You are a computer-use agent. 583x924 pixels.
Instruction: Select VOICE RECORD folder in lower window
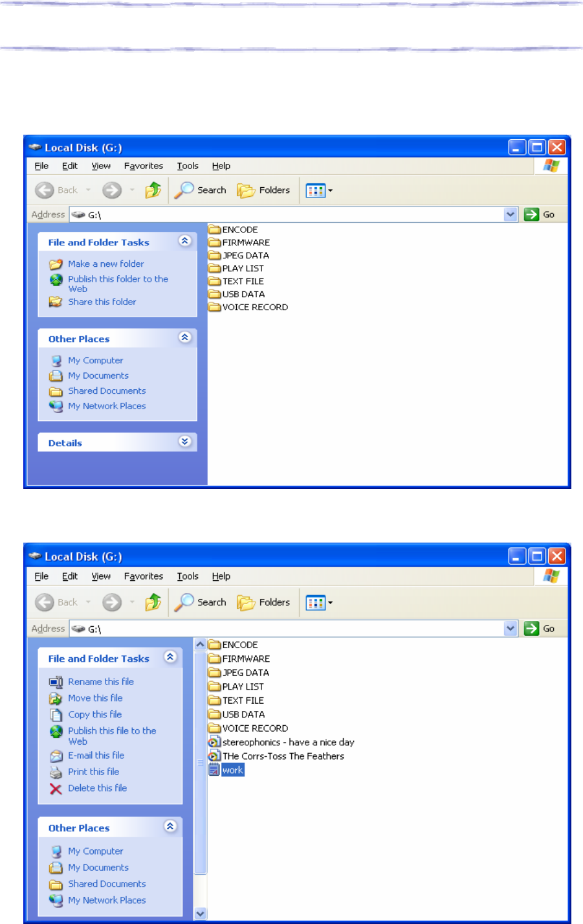pyautogui.click(x=248, y=728)
